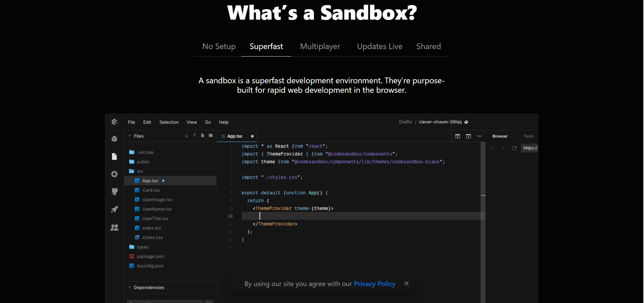
Task: Open the Live collaboration people icon
Action: tap(115, 228)
